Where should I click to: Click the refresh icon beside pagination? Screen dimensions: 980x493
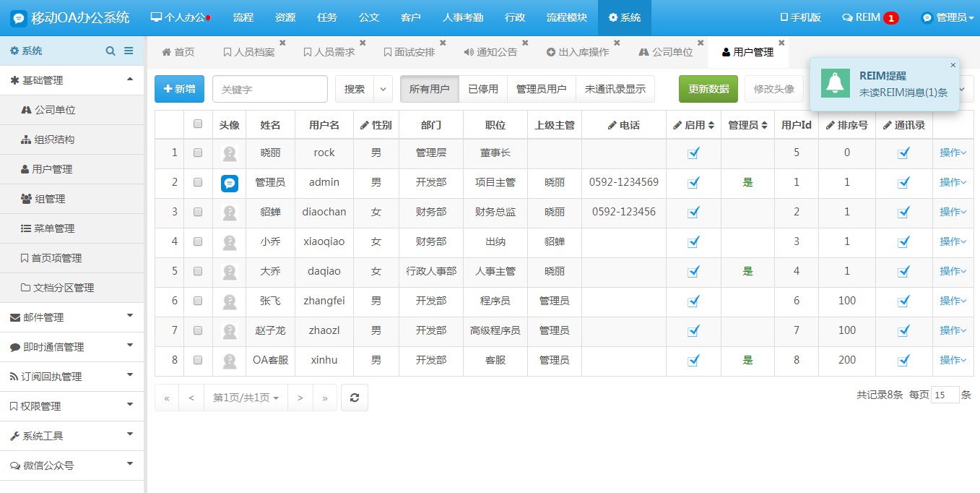(355, 398)
